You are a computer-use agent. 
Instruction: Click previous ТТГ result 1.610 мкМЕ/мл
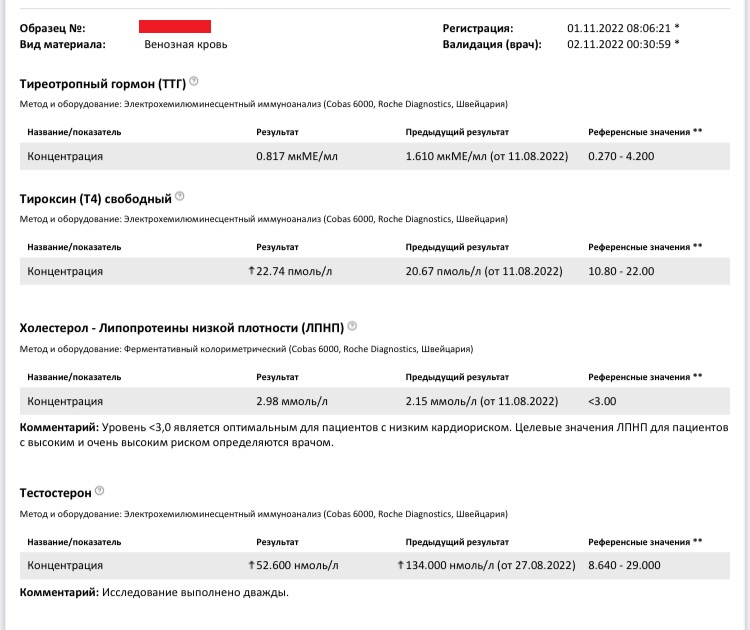pyautogui.click(x=486, y=156)
